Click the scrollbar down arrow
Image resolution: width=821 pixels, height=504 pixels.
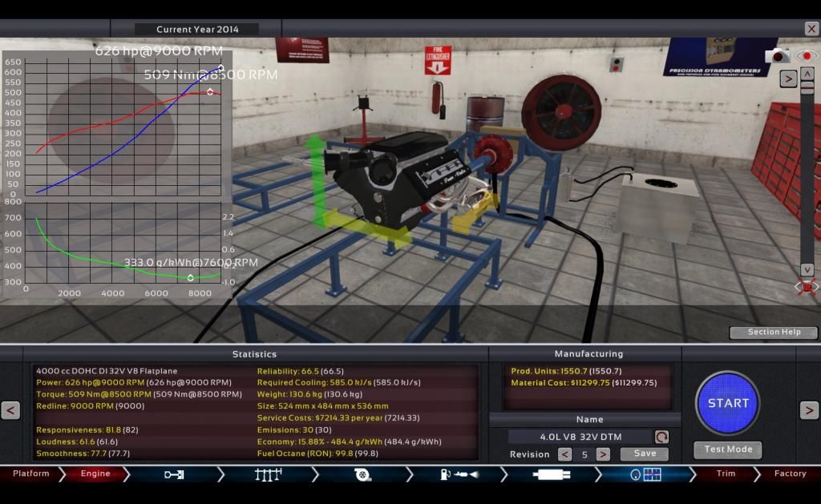click(807, 269)
